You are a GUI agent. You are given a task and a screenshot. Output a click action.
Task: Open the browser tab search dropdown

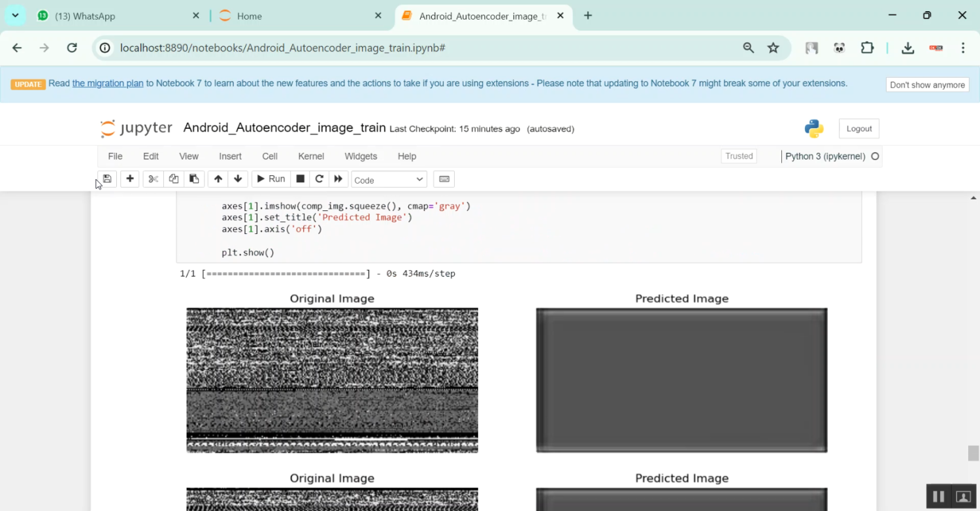[x=15, y=16]
